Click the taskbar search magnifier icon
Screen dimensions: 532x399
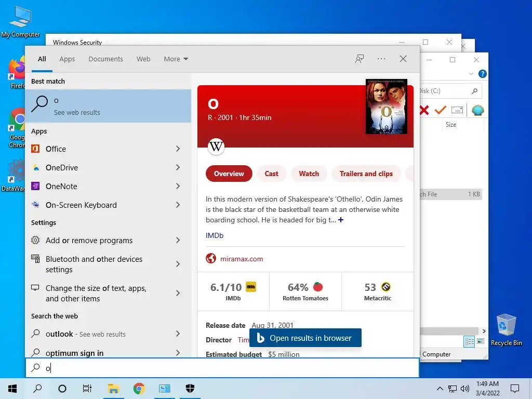[37, 389]
